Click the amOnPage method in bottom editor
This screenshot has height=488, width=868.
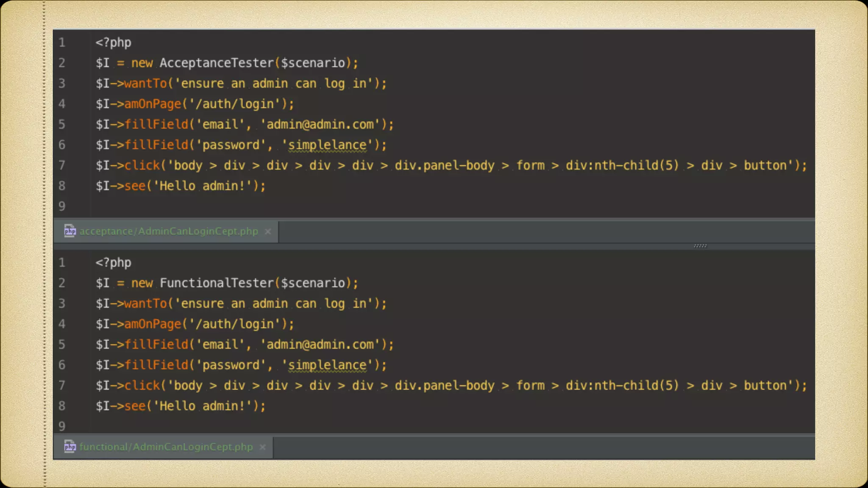click(x=153, y=324)
